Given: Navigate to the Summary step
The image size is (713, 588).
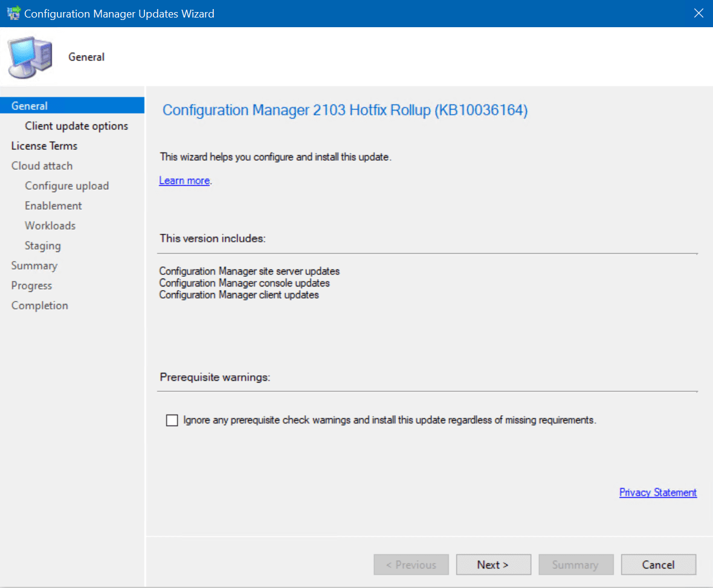Looking at the screenshot, I should pyautogui.click(x=34, y=265).
